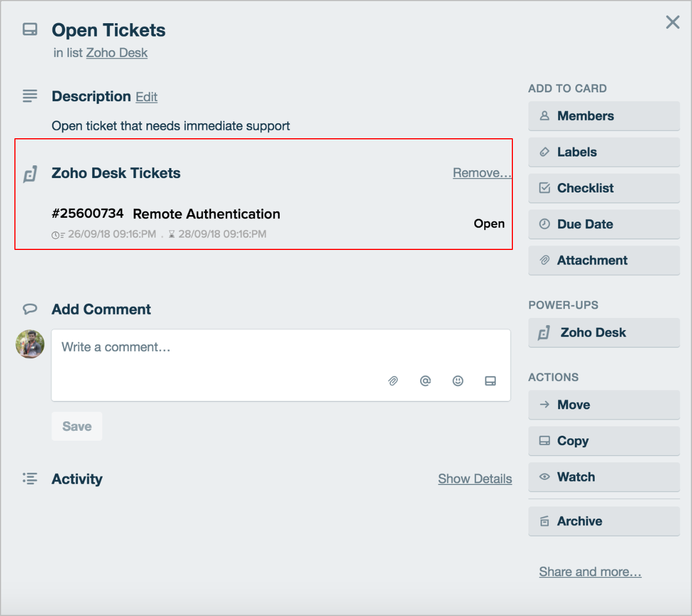
Task: Click the user avatar next to comment box
Action: tap(30, 344)
